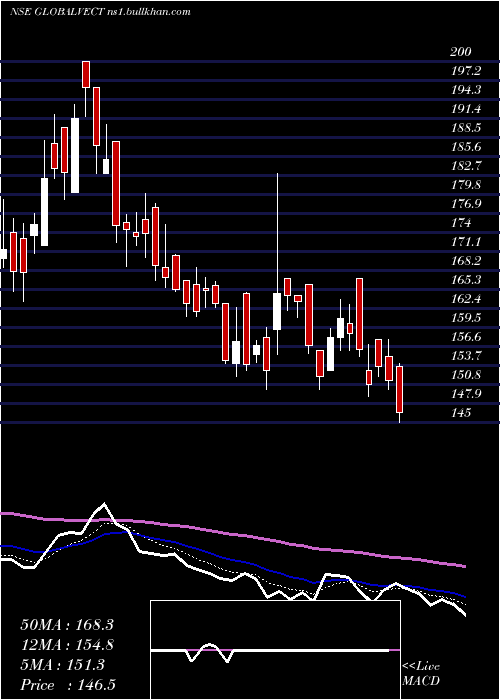This screenshot has width=500, height=700.
Task: Click the NSE GLOBALVECT chart title
Action: (x=100, y=12)
